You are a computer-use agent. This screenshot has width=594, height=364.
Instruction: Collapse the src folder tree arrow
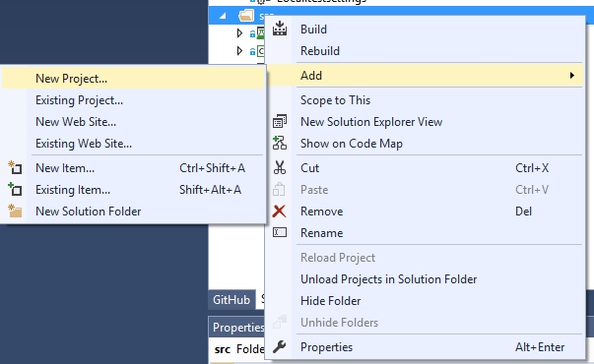tap(223, 16)
